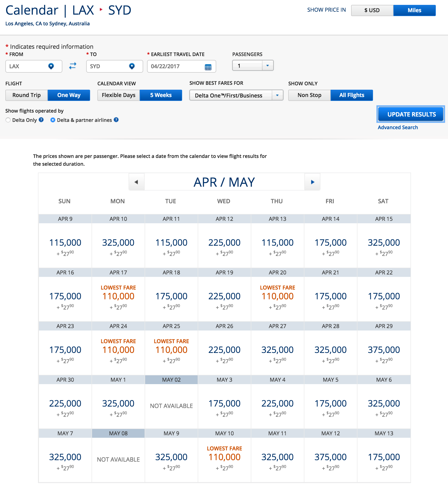Click the location pin icon in FROM field
The image size is (448, 486).
[x=51, y=66]
